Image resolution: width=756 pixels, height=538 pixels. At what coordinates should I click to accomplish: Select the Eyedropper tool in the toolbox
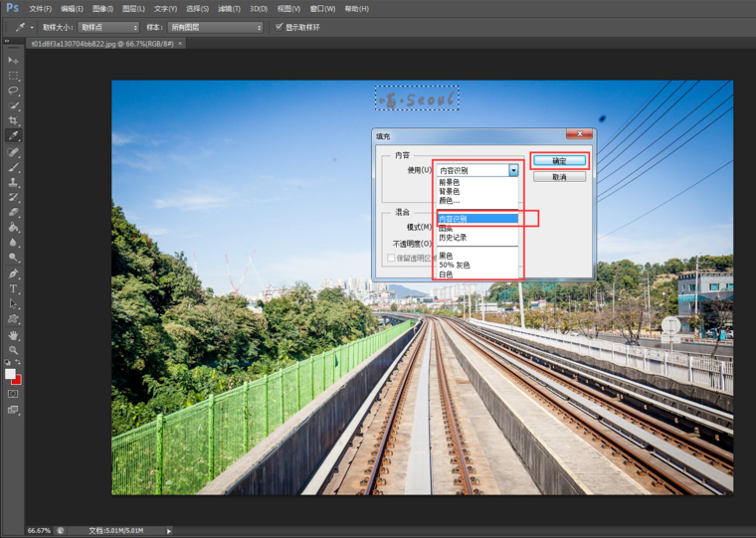click(13, 135)
